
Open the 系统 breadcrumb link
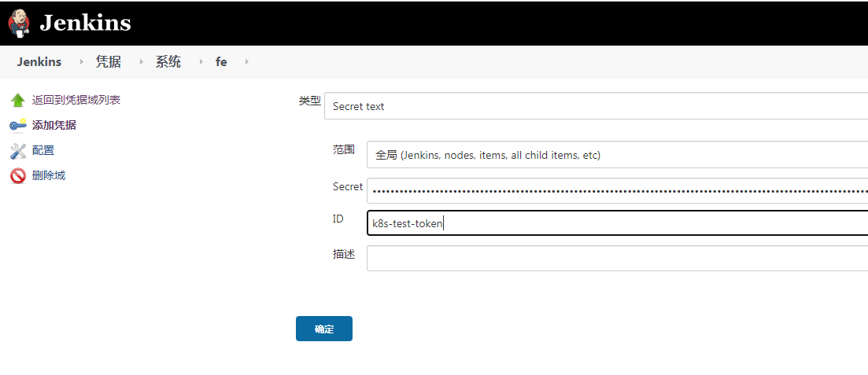(168, 62)
